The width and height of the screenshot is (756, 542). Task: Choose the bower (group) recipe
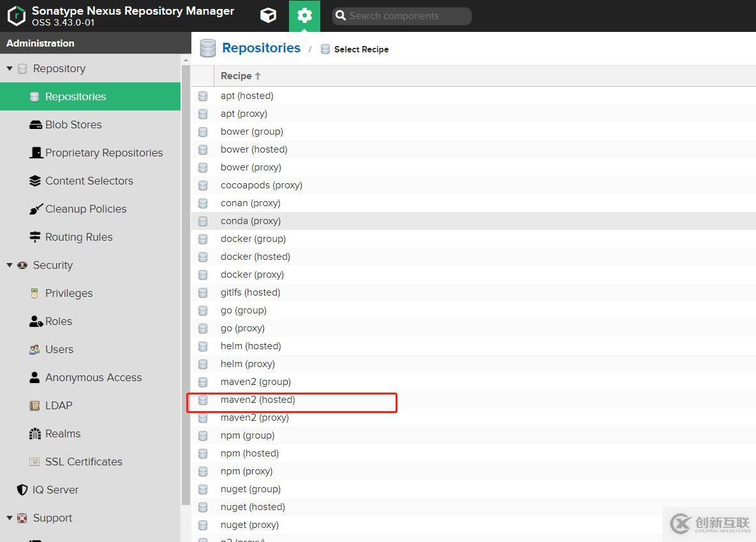tap(473, 132)
